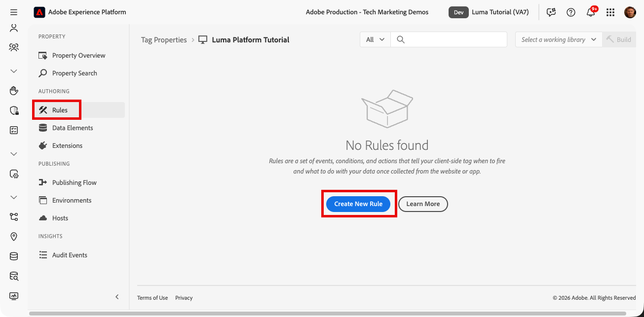Open the tag with gear icon in left rail
Viewport: 644px width, 317px height.
click(14, 174)
